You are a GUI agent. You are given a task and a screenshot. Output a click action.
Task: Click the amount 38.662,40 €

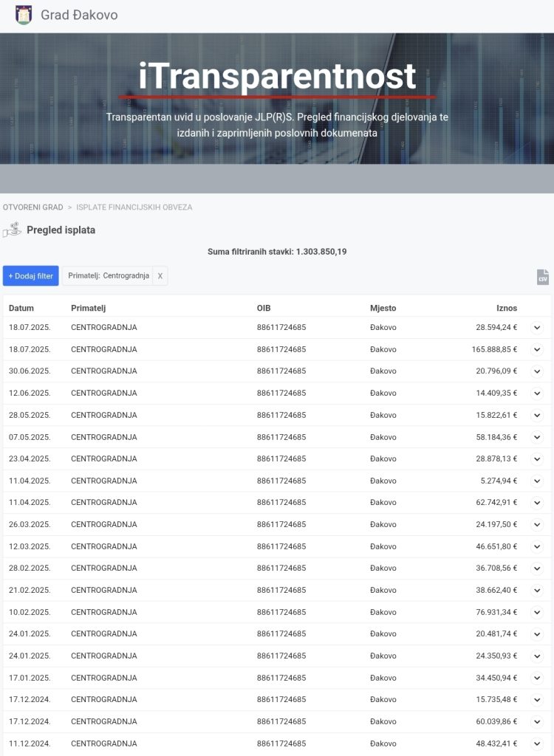coord(496,590)
